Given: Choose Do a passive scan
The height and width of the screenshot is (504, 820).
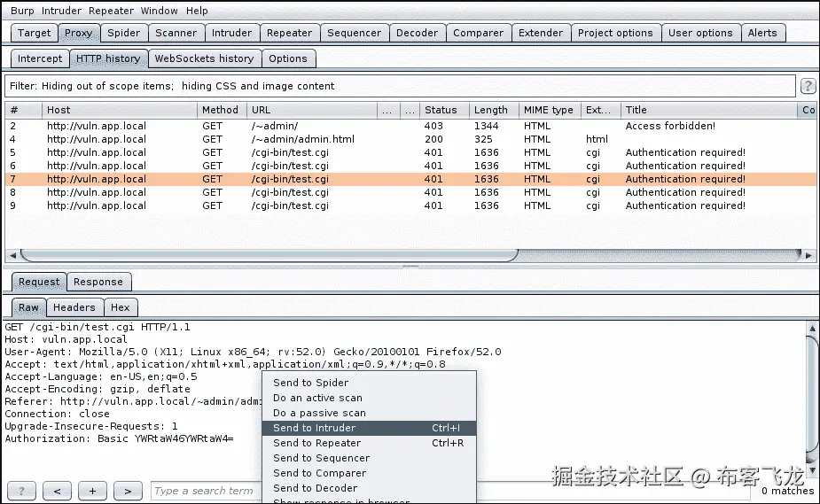Looking at the screenshot, I should [x=369, y=413].
